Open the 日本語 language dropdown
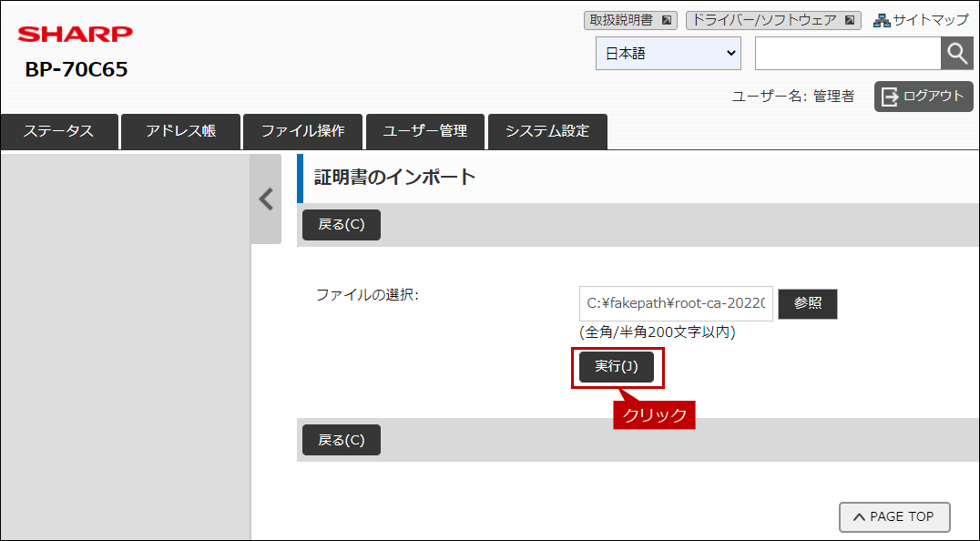 669,53
